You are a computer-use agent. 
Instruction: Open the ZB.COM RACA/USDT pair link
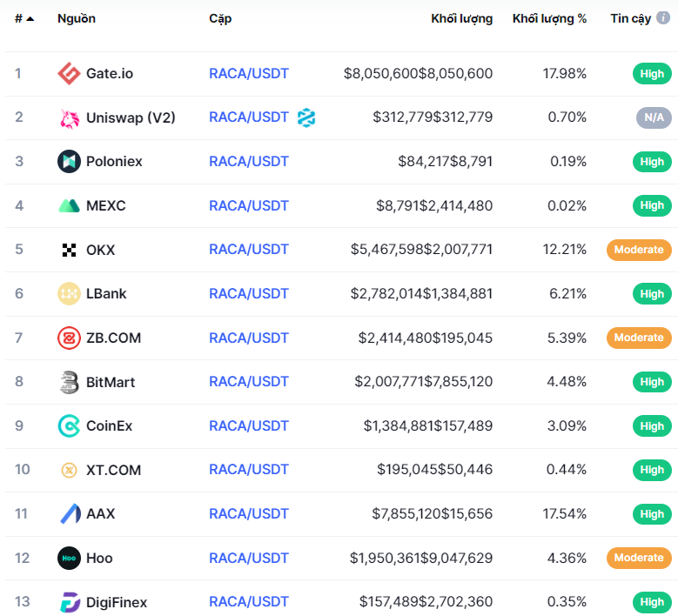[249, 338]
